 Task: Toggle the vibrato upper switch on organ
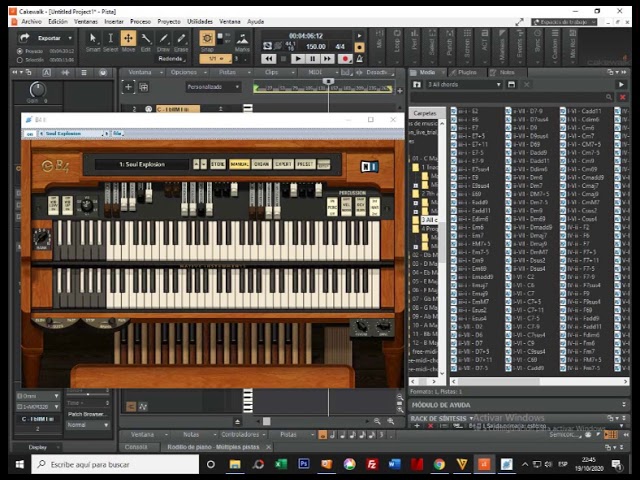click(x=67, y=205)
